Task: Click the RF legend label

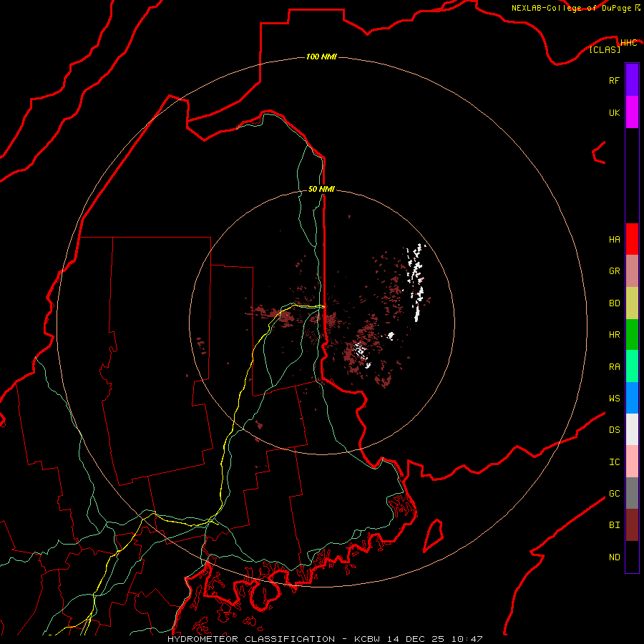Action: pyautogui.click(x=614, y=80)
